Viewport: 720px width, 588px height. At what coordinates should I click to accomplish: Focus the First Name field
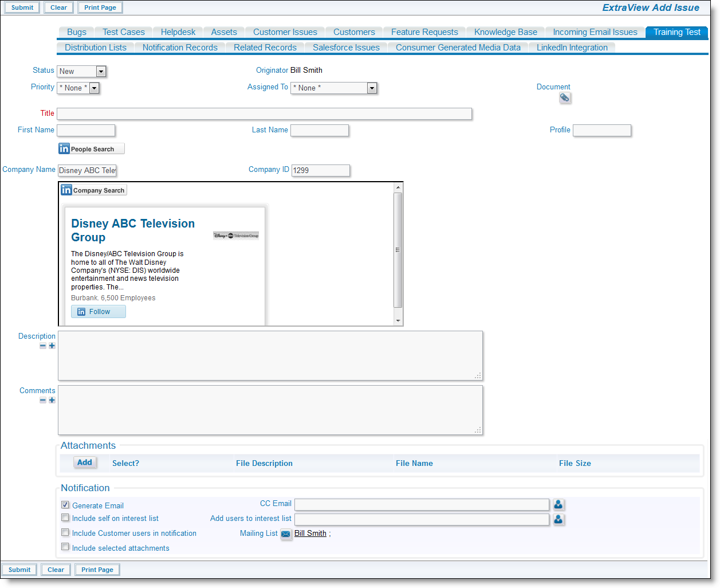(86, 130)
